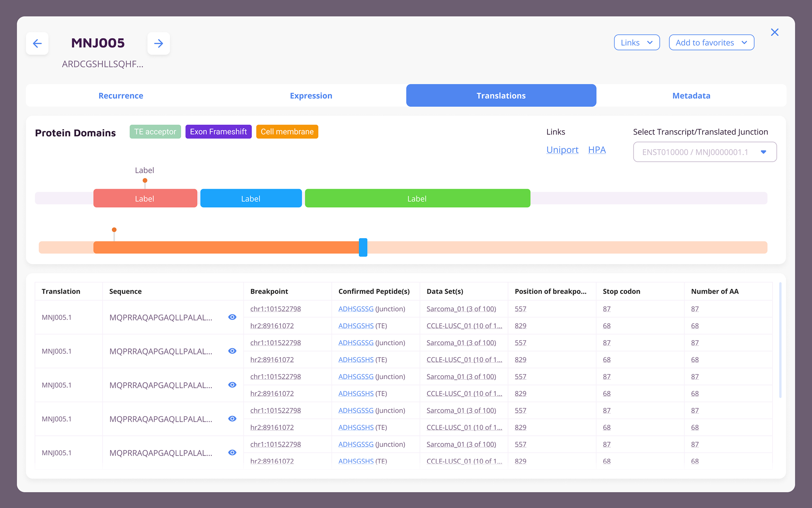Click the orange marker dot above the red domain
The image size is (812, 508).
(x=145, y=181)
